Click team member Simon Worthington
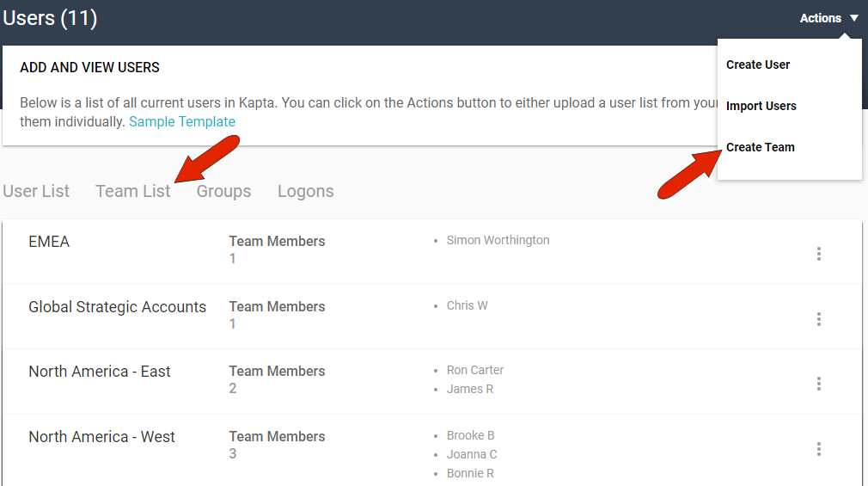868x486 pixels. [x=498, y=240]
